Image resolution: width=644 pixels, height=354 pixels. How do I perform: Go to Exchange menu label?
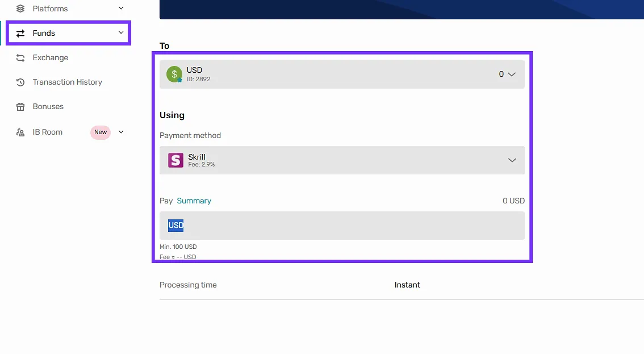(x=50, y=57)
